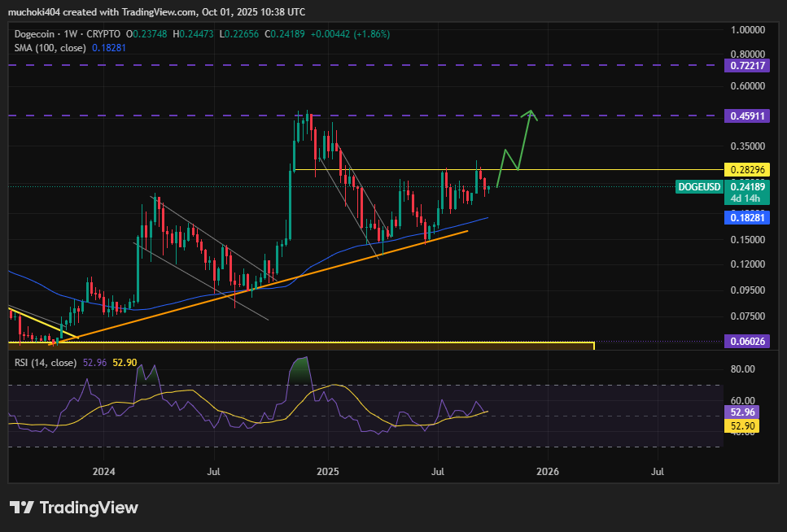This screenshot has width=787, height=532.
Task: Select the purple 0.45911 price tag
Action: click(x=746, y=116)
